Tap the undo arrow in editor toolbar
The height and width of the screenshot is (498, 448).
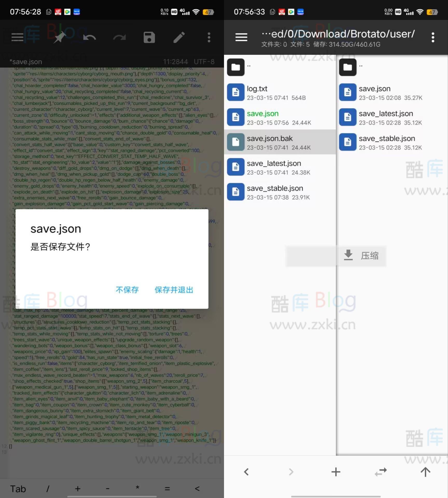click(x=89, y=38)
